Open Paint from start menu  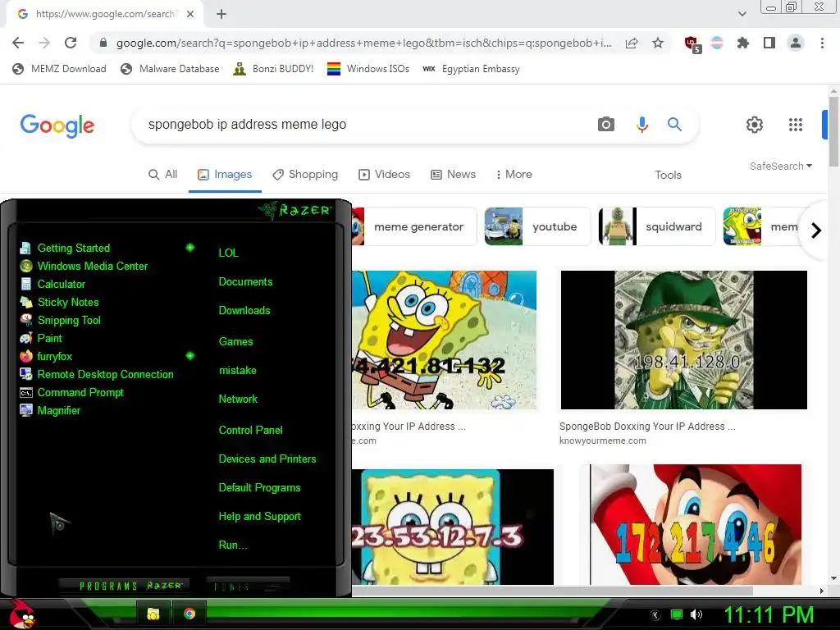pos(49,338)
